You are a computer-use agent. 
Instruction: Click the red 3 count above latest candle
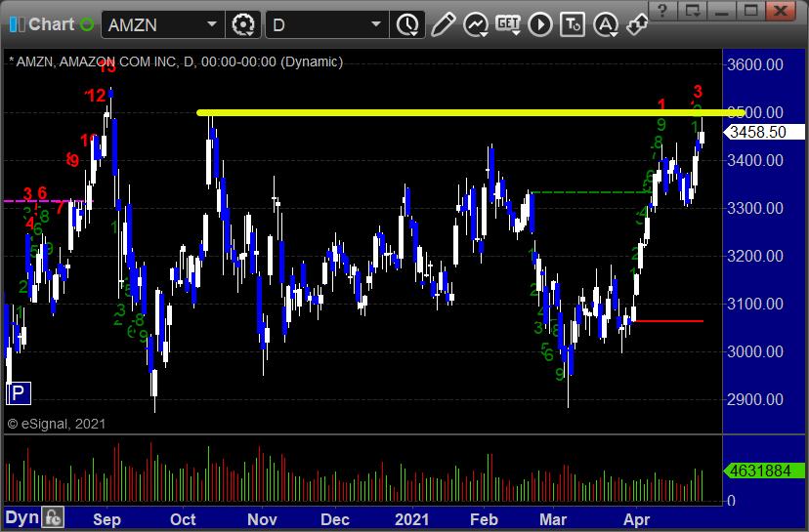coord(698,92)
